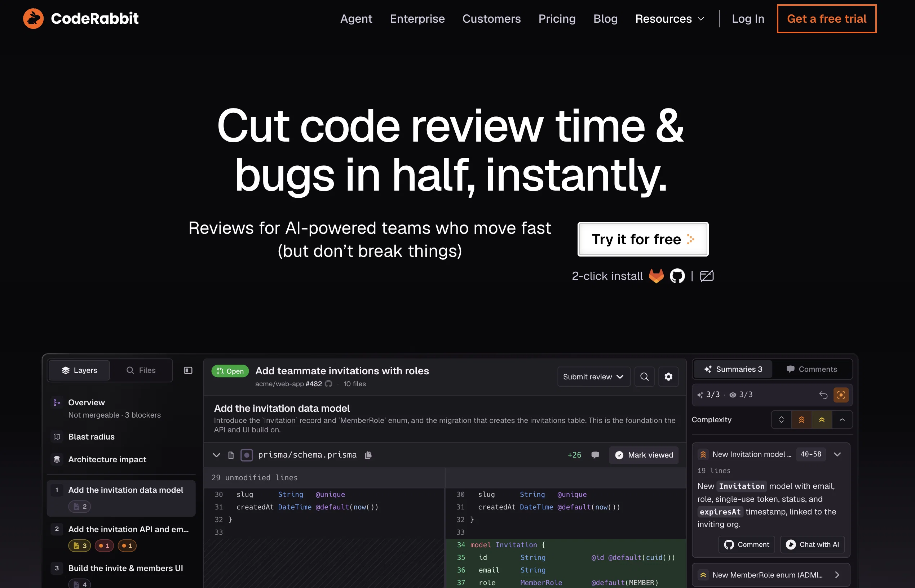This screenshot has width=915, height=588.
Task: Click the Log In link
Action: click(748, 19)
